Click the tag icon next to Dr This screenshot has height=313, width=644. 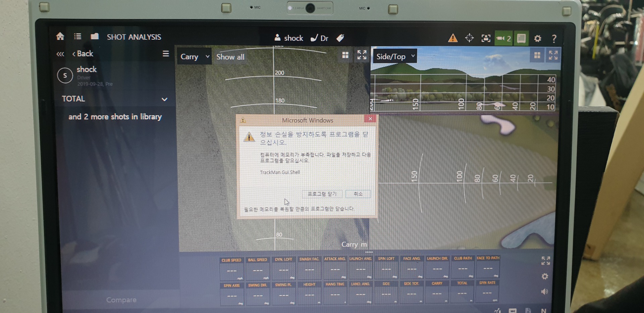[x=340, y=38]
